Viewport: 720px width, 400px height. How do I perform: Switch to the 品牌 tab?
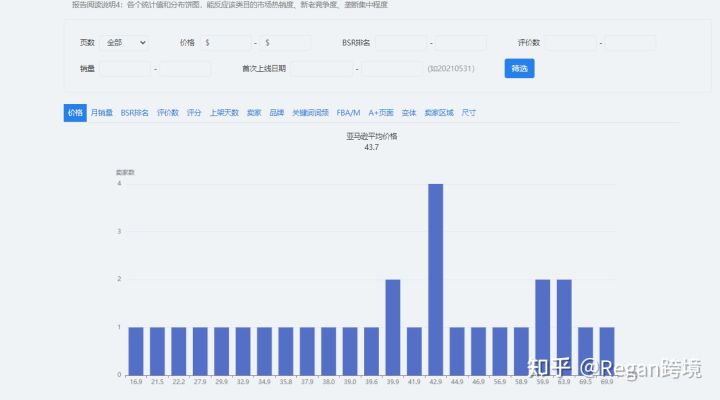(x=276, y=113)
